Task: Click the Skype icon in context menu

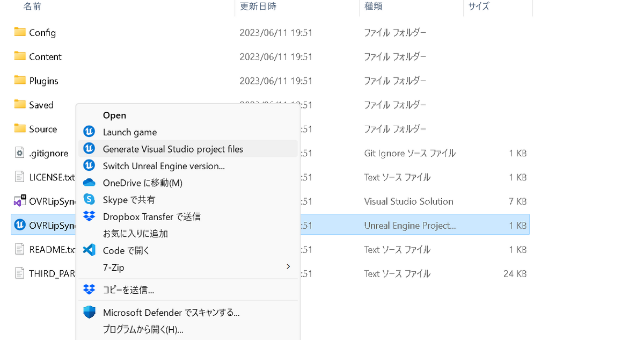Action: click(x=89, y=199)
